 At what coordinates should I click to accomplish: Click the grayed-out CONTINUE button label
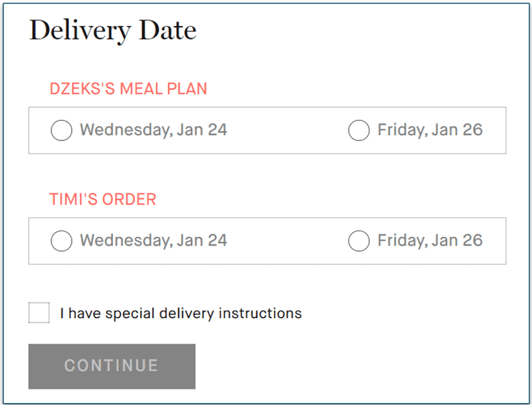(111, 366)
